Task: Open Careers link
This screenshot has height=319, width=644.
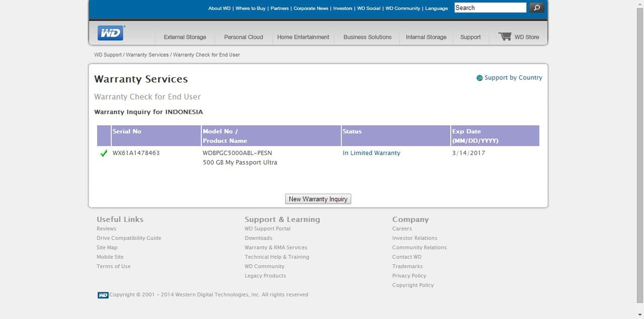Action: pos(402,229)
